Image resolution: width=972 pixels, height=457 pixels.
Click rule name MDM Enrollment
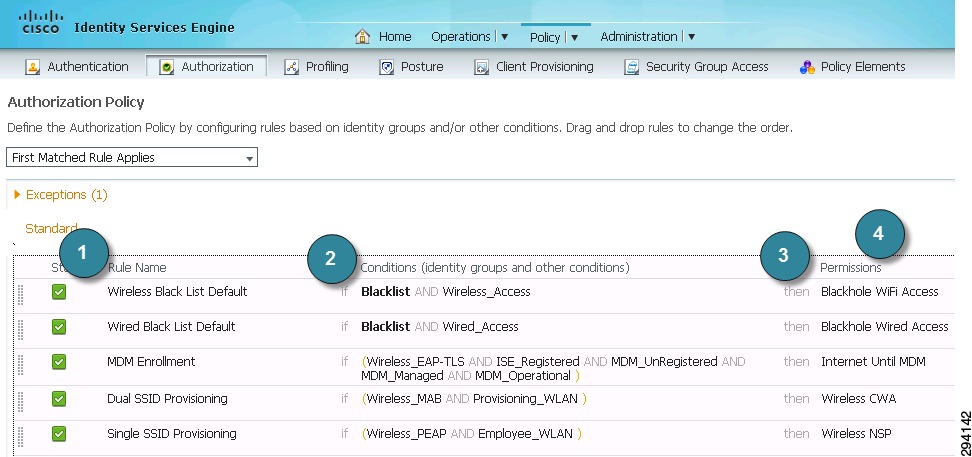tap(151, 362)
